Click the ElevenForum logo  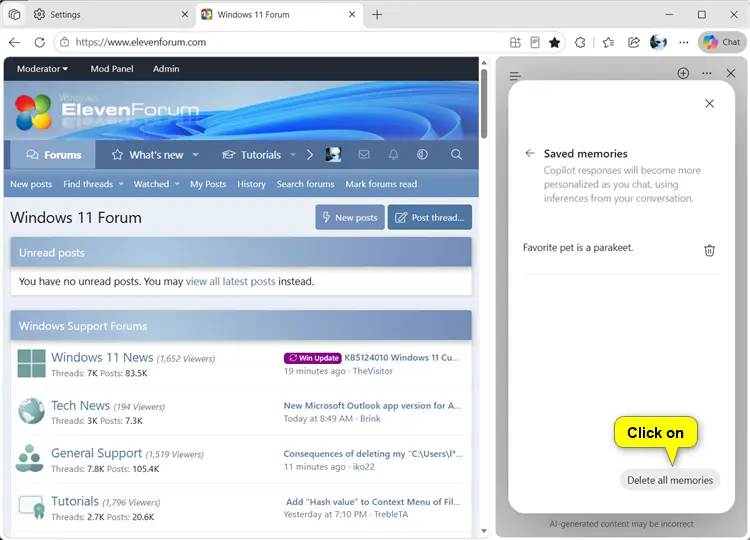pos(106,112)
